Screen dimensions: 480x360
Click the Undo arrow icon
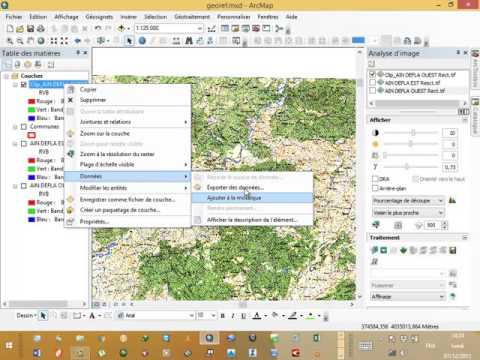[x=98, y=29]
